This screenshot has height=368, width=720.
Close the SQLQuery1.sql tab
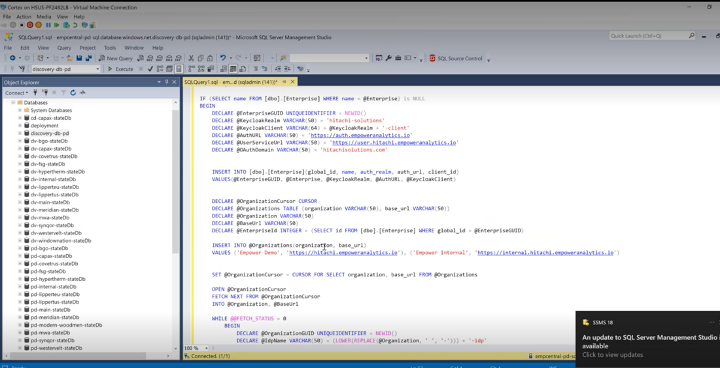click(292, 82)
